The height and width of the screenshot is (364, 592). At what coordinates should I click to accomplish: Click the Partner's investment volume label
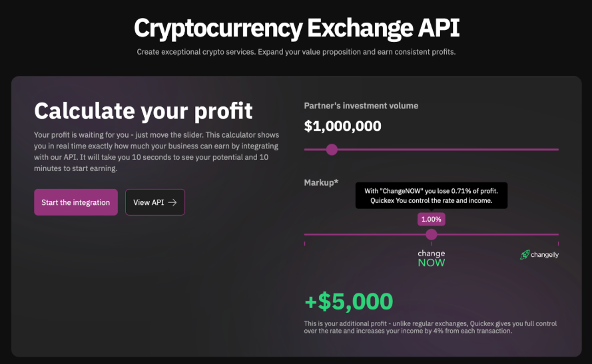tap(361, 106)
